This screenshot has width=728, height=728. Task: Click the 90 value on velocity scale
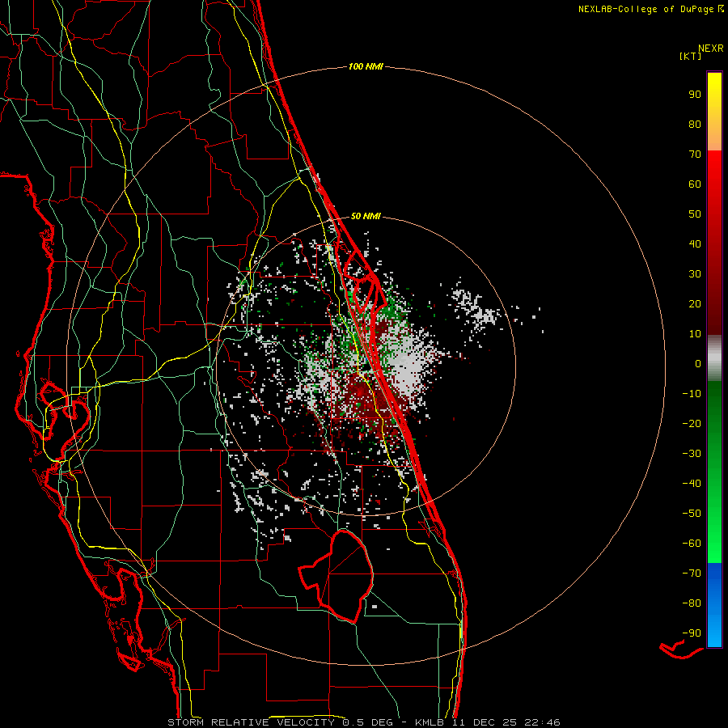(695, 95)
